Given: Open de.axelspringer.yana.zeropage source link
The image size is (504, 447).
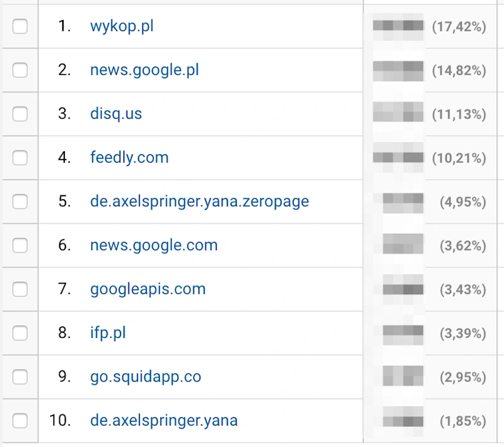Looking at the screenshot, I should [x=200, y=202].
